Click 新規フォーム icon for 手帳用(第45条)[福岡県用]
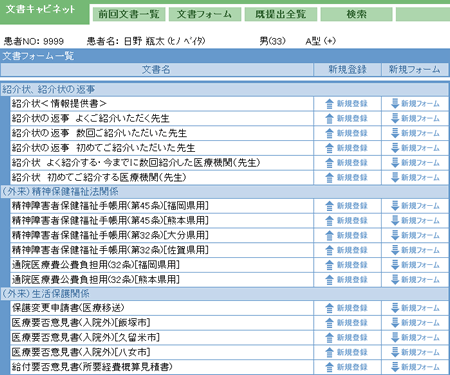 point(395,206)
